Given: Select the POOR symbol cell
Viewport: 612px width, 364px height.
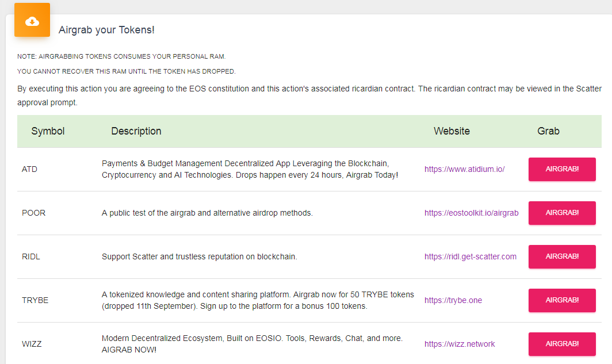Looking at the screenshot, I should click(x=33, y=213).
